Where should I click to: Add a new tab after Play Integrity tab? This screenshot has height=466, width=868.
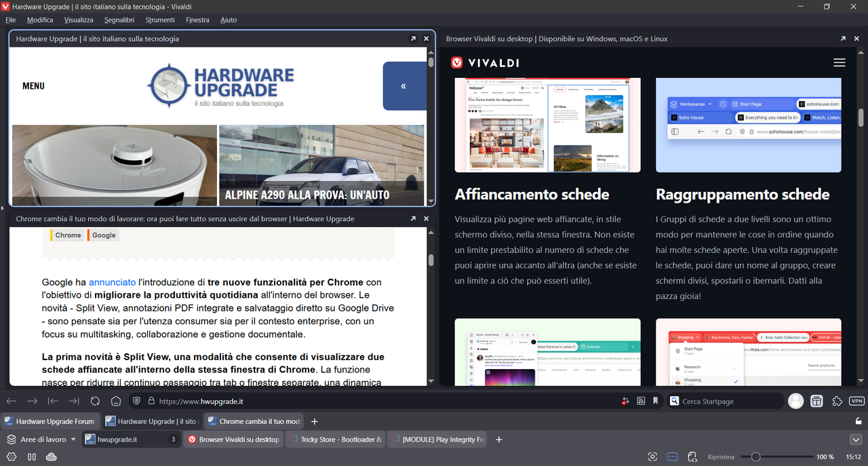tap(499, 440)
